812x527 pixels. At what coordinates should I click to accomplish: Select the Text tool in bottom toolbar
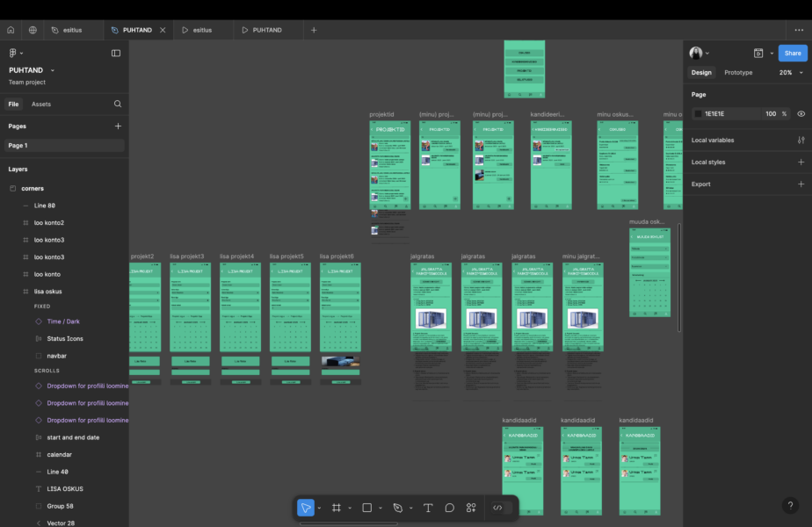[x=428, y=508]
